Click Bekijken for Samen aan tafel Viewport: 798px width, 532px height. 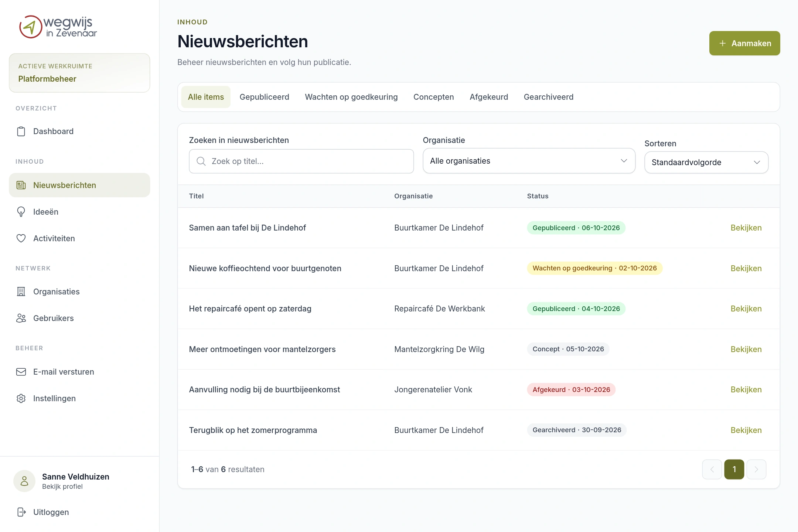pyautogui.click(x=746, y=228)
